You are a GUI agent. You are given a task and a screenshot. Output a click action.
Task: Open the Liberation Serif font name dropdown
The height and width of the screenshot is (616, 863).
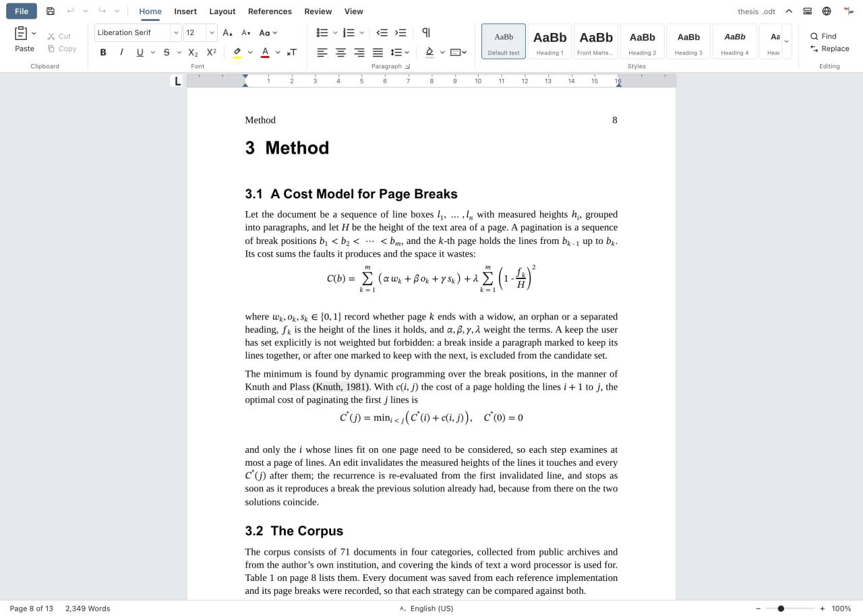[x=176, y=32]
